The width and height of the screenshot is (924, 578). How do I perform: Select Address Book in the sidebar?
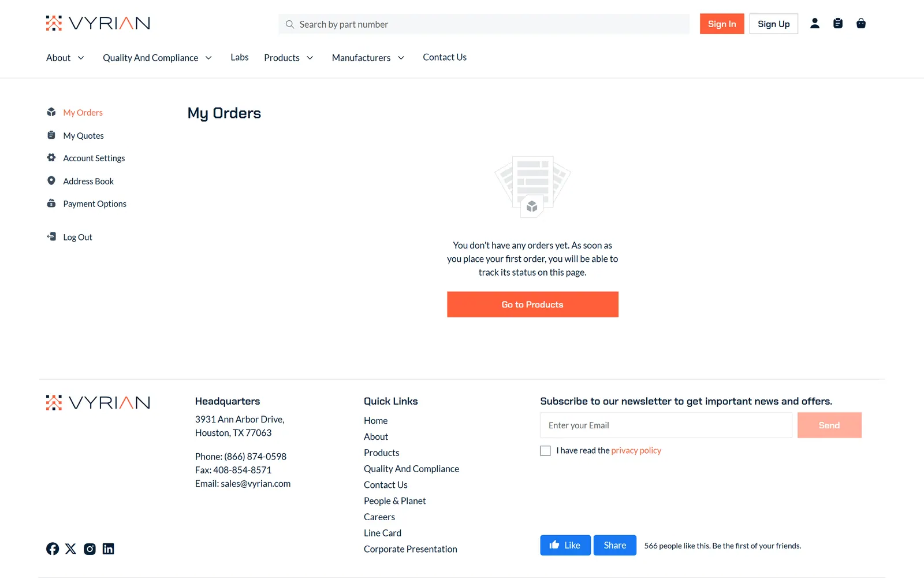click(x=88, y=181)
